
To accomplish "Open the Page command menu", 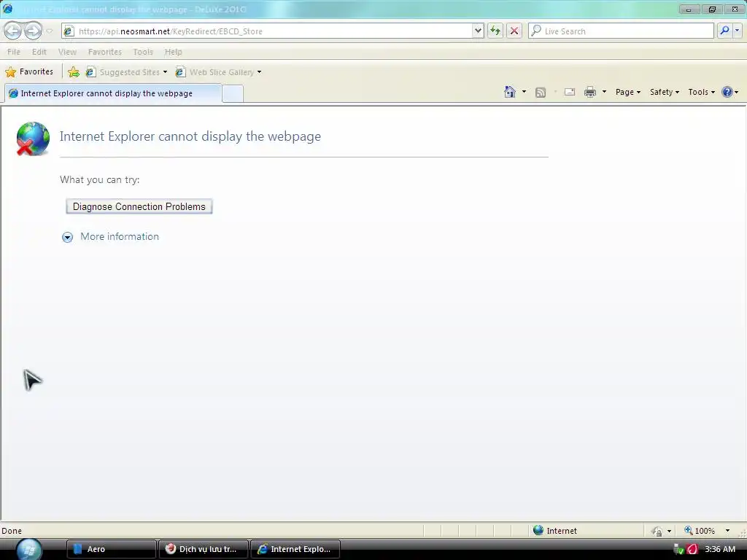I will click(x=628, y=92).
